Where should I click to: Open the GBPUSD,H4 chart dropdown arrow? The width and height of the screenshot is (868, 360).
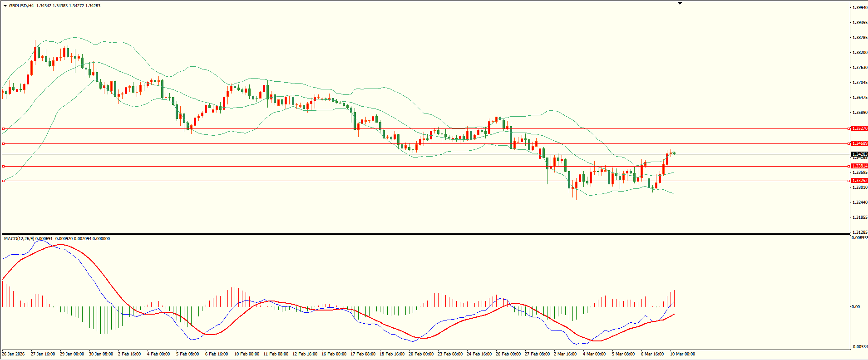[5, 6]
